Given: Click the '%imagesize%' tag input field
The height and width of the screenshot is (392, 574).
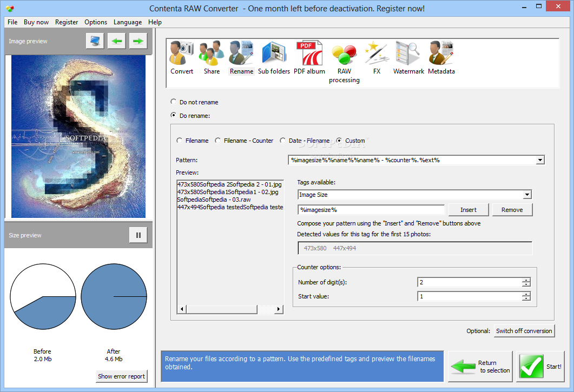Looking at the screenshot, I should click(x=371, y=210).
